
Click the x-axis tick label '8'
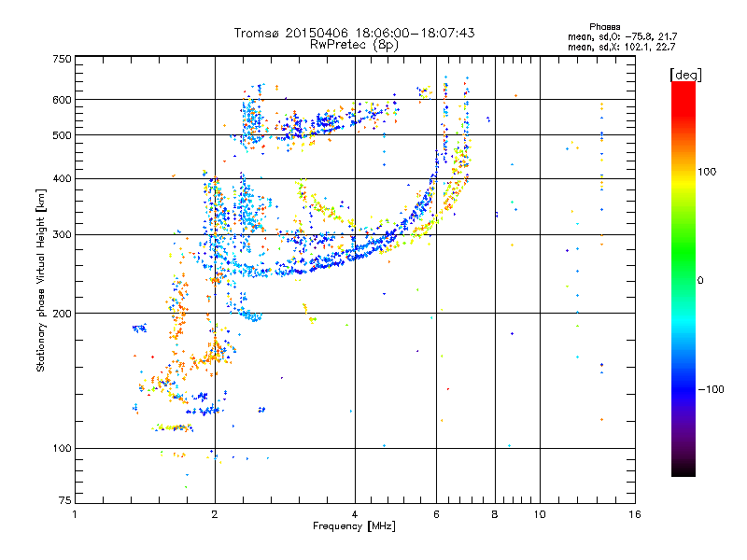click(495, 514)
